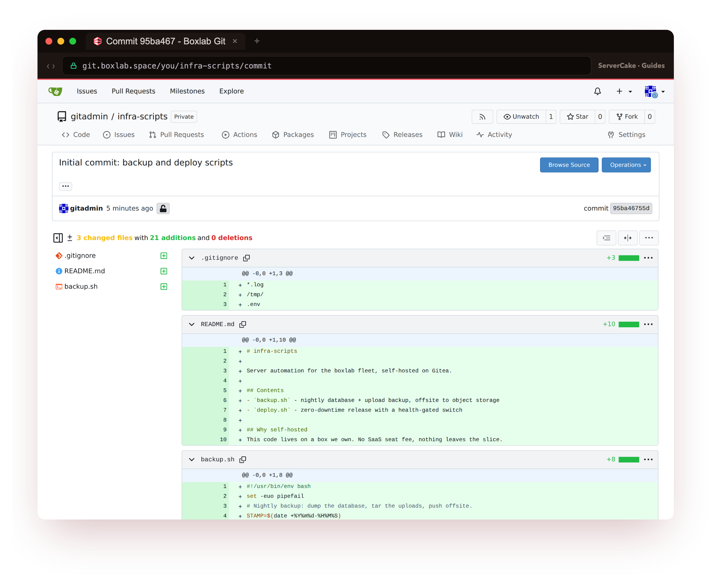
Task: Open the Operations dropdown
Action: click(x=626, y=165)
